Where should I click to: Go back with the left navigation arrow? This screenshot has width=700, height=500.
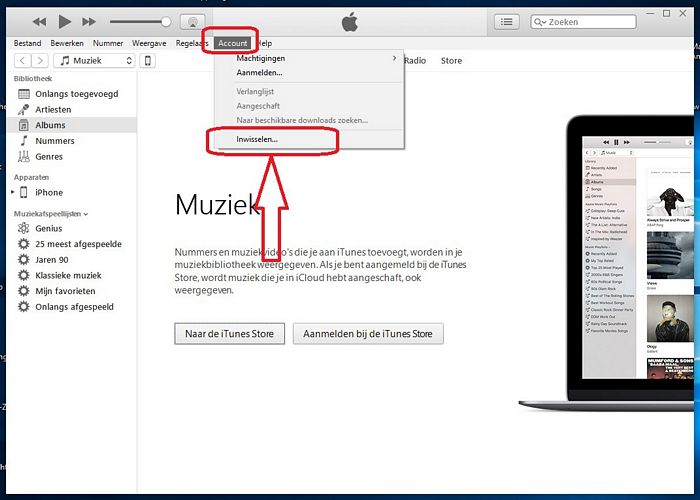[22, 60]
